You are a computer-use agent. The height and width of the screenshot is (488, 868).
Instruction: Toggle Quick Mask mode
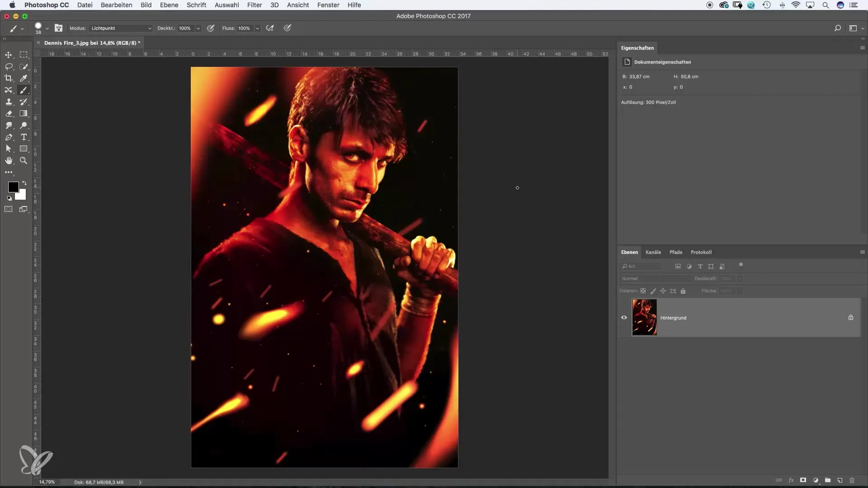[9, 209]
